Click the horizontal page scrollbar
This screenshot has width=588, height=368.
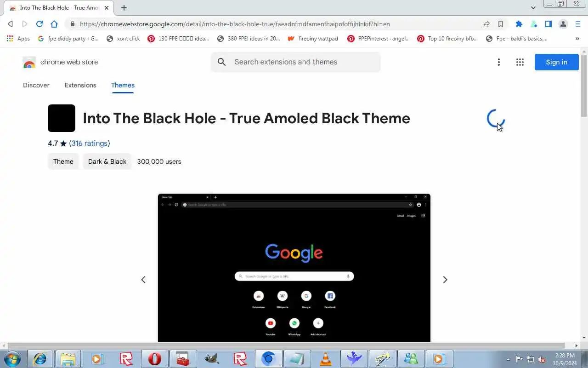286,345
